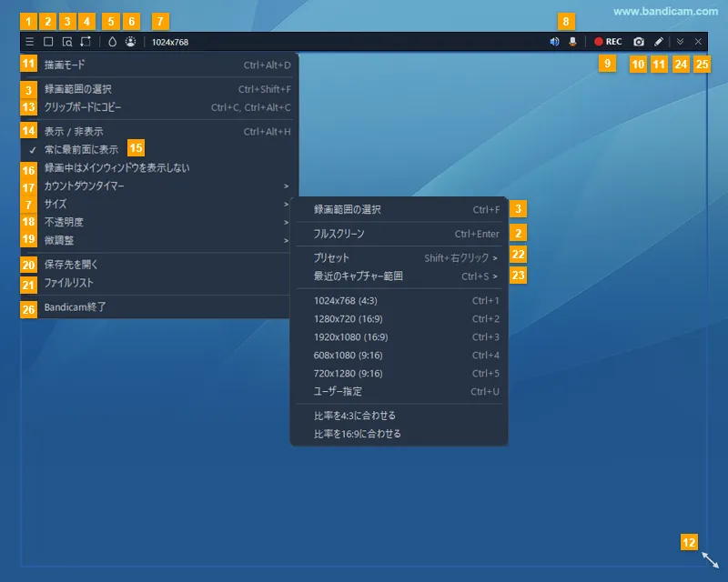The image size is (728, 582).
Task: Choose the 1280x720 (16:9) size
Action: click(399, 318)
